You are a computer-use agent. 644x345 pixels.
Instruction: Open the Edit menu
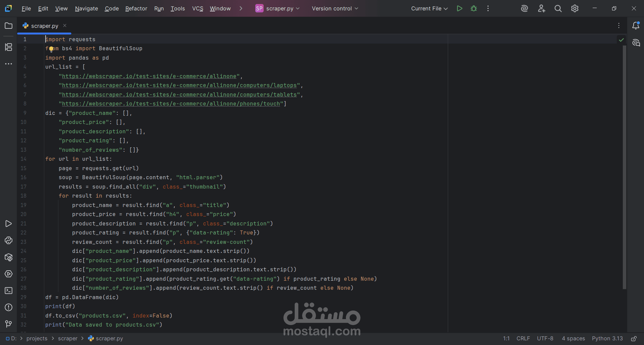(x=43, y=8)
